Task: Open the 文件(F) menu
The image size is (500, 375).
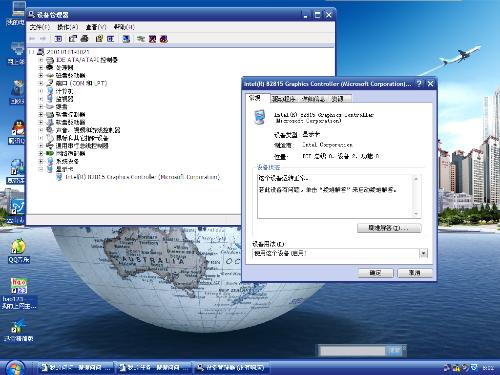Action: (x=39, y=27)
